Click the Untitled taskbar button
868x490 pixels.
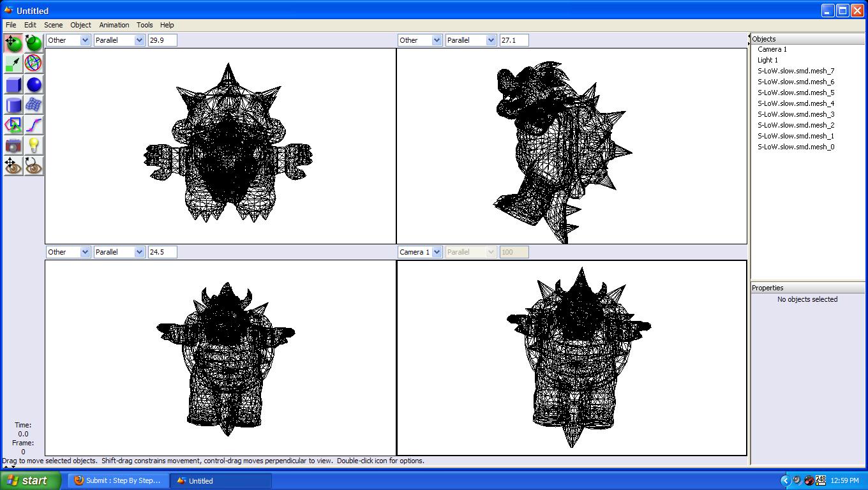221,480
